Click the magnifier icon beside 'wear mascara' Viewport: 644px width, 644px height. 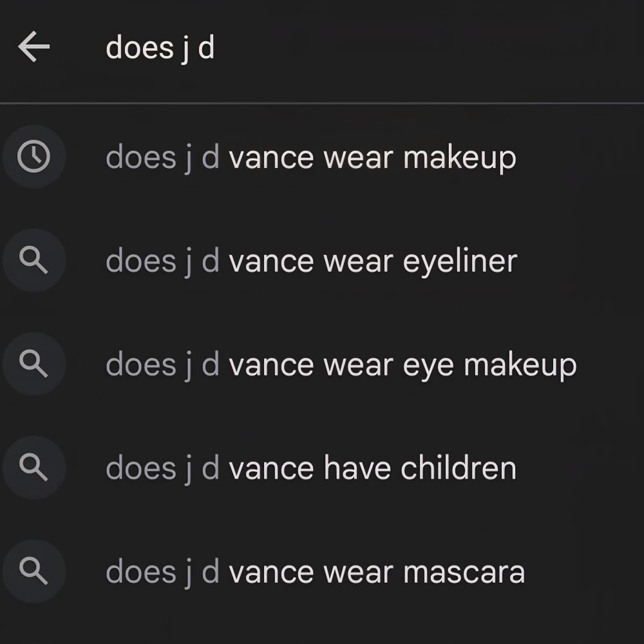(33, 571)
